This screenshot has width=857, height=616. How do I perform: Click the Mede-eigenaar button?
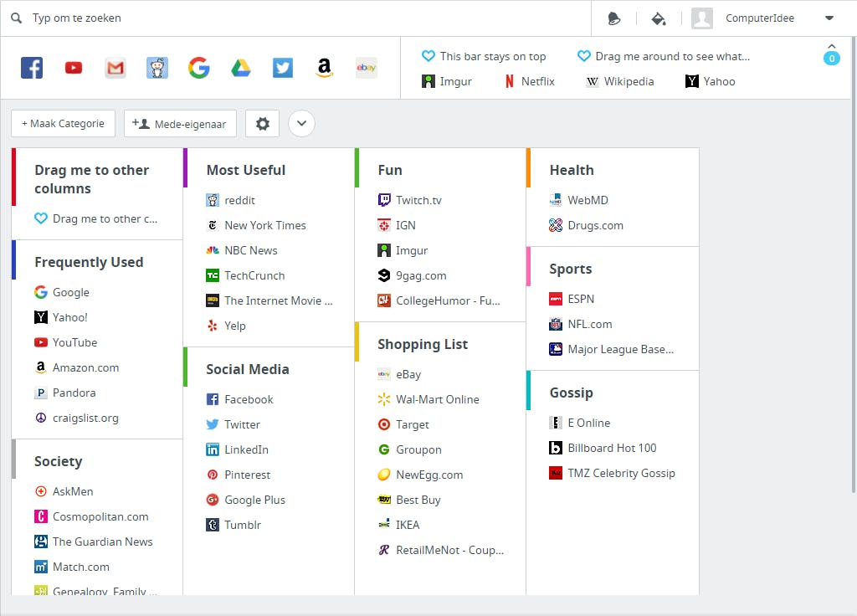[x=180, y=124]
